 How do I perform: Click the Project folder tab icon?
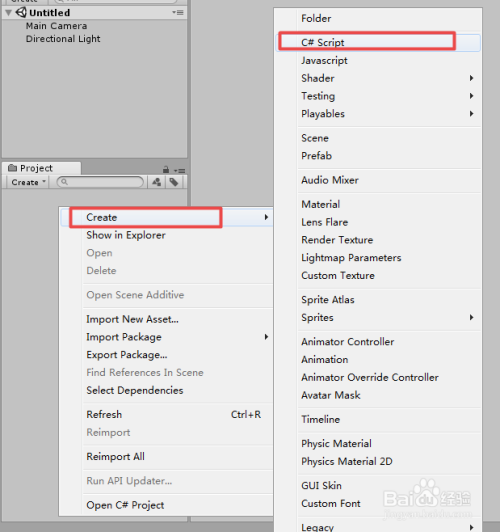point(13,168)
